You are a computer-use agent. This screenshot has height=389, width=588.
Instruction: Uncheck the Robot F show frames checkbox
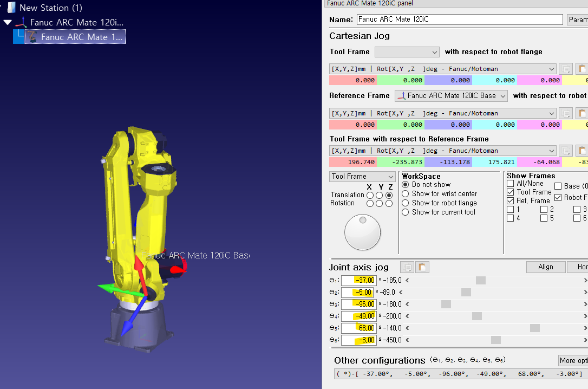click(558, 197)
